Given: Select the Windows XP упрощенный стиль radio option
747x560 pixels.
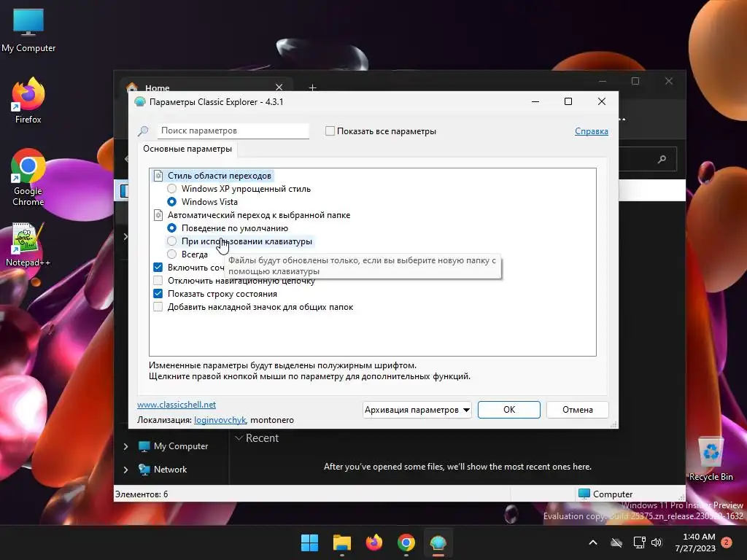Looking at the screenshot, I should pyautogui.click(x=172, y=189).
